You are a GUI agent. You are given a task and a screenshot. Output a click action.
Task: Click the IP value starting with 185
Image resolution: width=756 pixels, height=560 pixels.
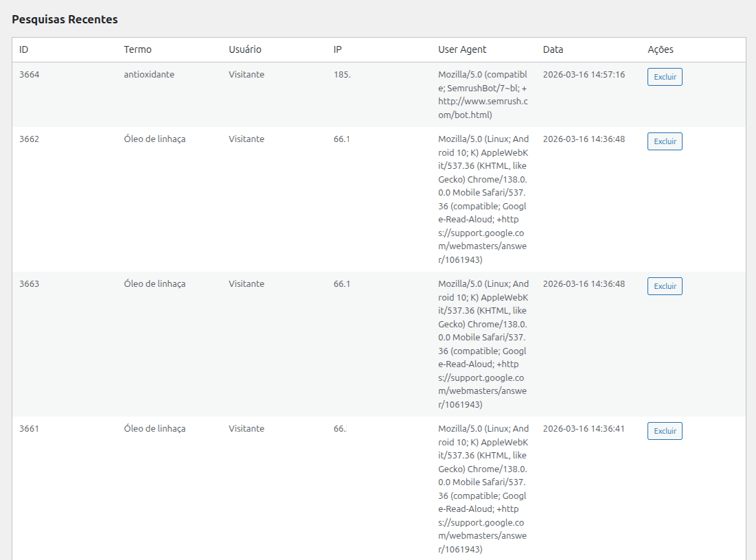tap(342, 75)
